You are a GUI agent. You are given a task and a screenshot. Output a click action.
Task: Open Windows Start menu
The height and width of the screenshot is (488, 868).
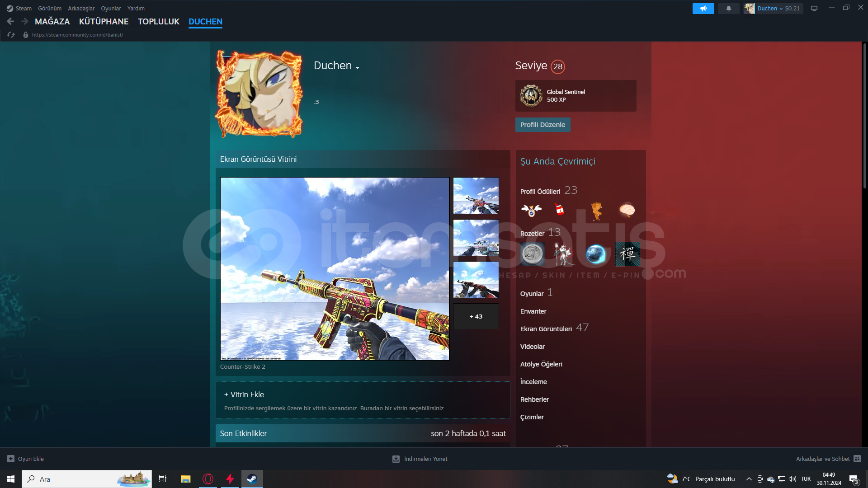(x=11, y=479)
